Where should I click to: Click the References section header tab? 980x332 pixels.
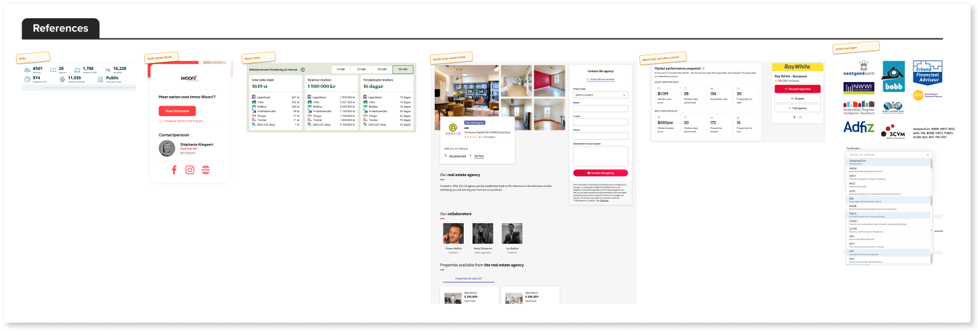[x=60, y=28]
